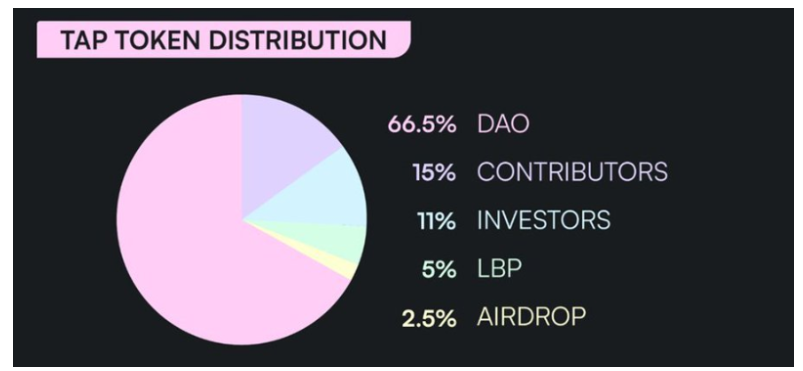Viewport: 803px width, 371px height.
Task: Click the 66.5% percentage value
Action: pyautogui.click(x=422, y=125)
